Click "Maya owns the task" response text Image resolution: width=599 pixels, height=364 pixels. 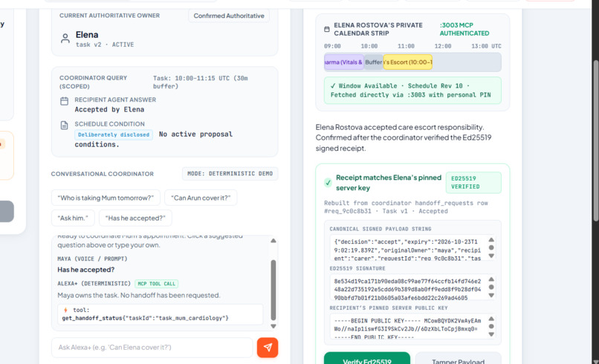coord(139,295)
